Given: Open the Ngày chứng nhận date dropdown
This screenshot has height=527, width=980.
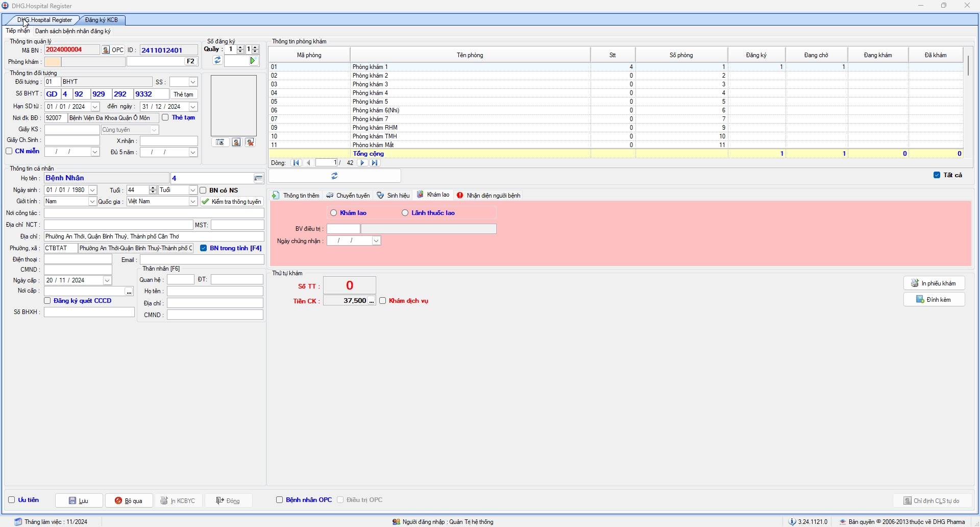Looking at the screenshot, I should (376, 241).
